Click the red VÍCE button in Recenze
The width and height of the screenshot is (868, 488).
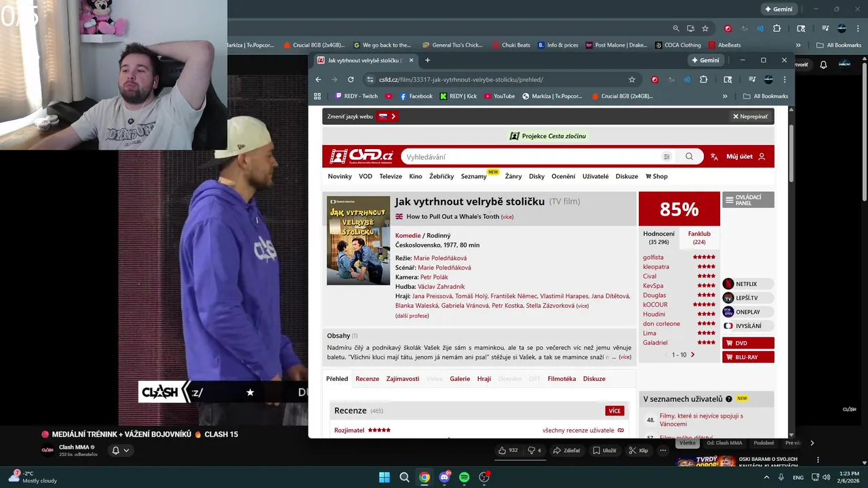tap(614, 411)
